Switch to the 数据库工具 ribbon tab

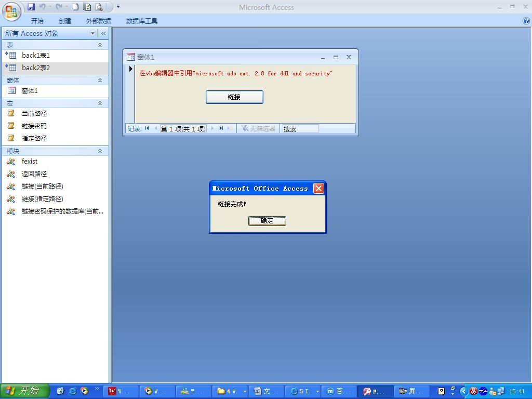(141, 21)
